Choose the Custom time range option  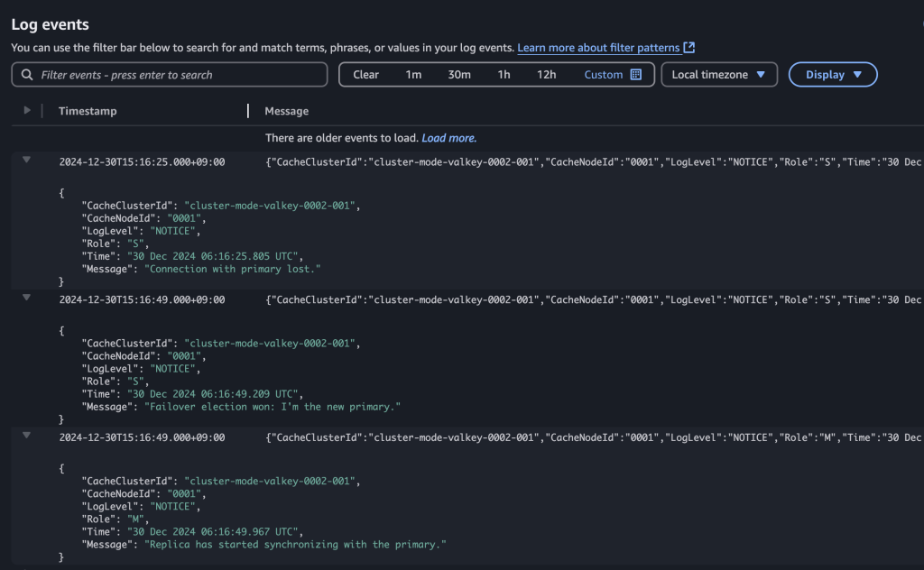click(x=613, y=75)
